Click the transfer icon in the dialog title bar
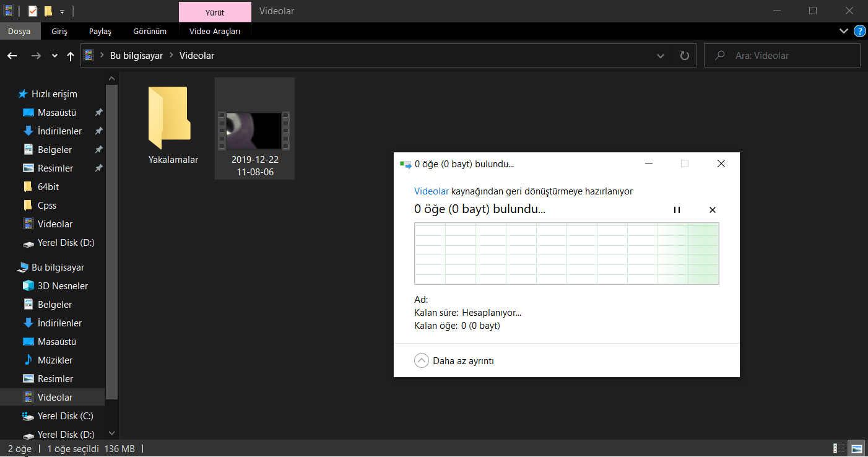 pos(406,164)
